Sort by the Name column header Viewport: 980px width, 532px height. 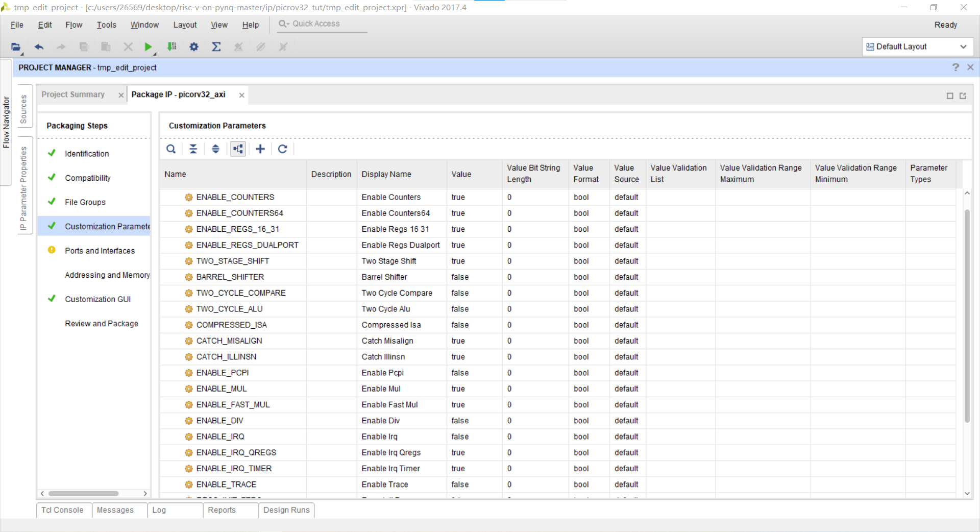(x=233, y=175)
